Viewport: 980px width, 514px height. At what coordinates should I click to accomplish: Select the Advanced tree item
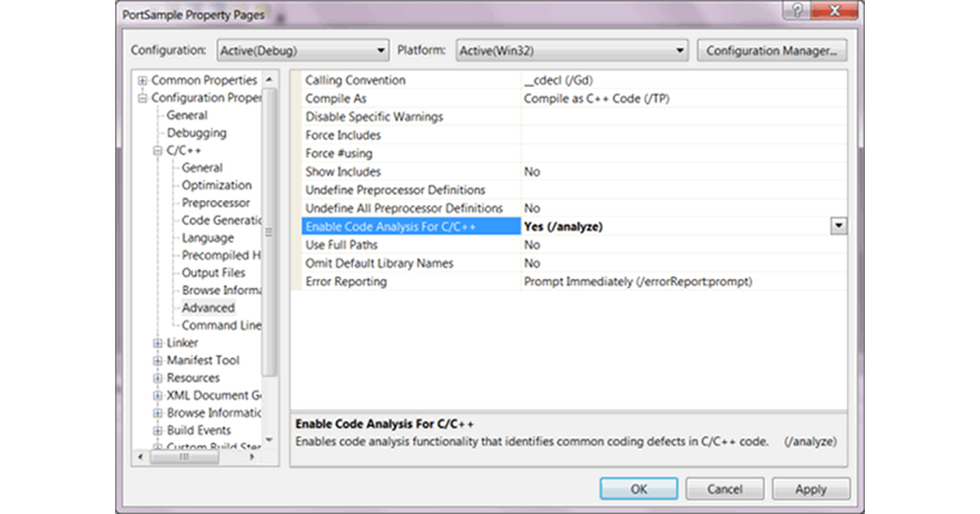tap(208, 308)
